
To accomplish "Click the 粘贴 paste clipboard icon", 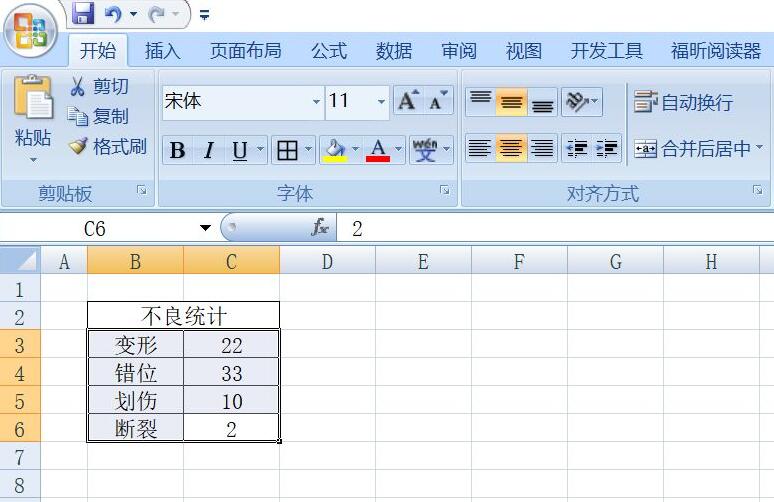I will click(33, 97).
